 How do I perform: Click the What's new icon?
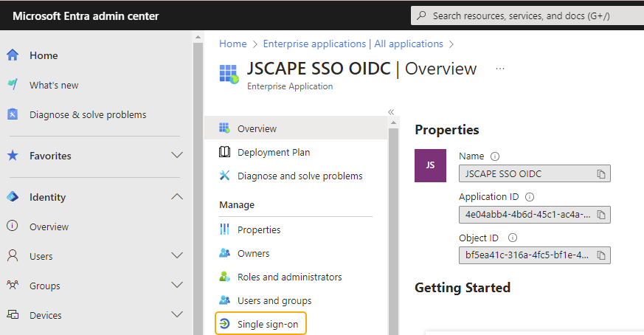tap(13, 85)
